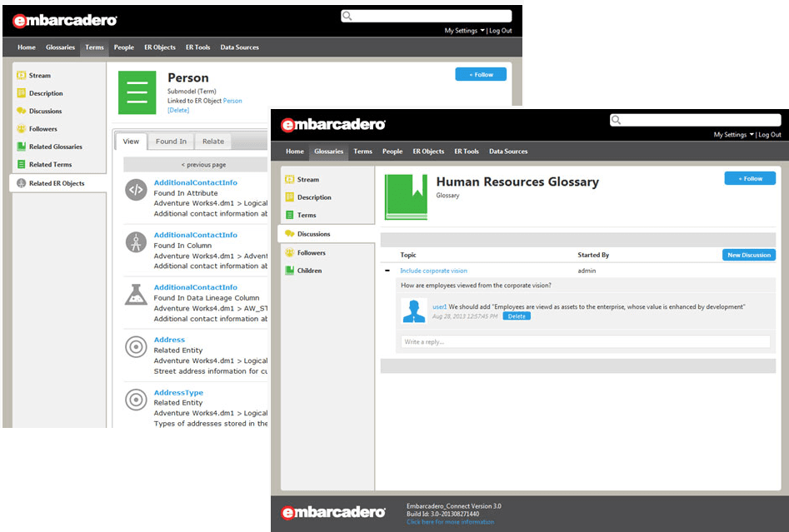Viewport: 789px width, 532px height.
Task: Open Followers in the Person window sidebar
Action: (x=37, y=129)
